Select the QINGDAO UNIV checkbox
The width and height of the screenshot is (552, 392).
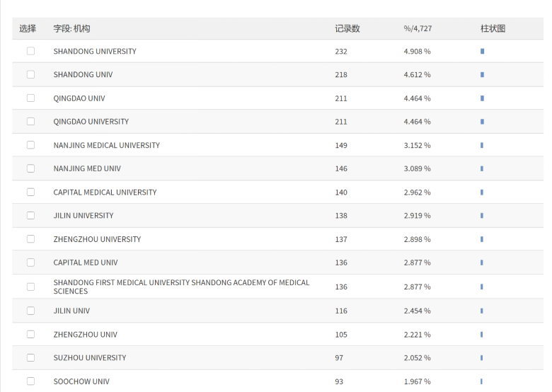pos(30,98)
